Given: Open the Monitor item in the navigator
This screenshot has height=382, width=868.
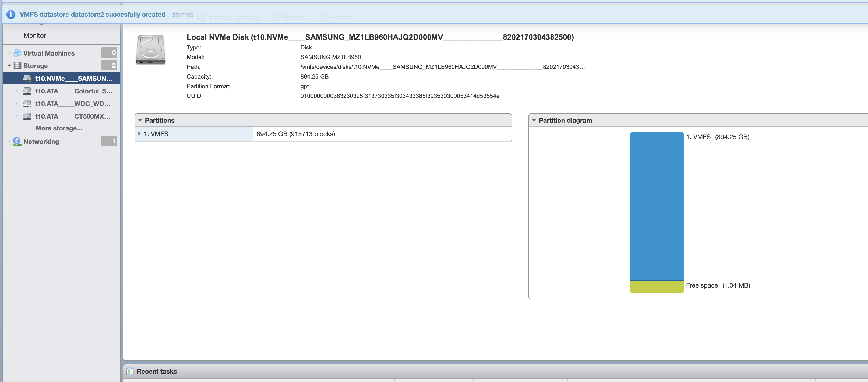Looking at the screenshot, I should click(35, 35).
